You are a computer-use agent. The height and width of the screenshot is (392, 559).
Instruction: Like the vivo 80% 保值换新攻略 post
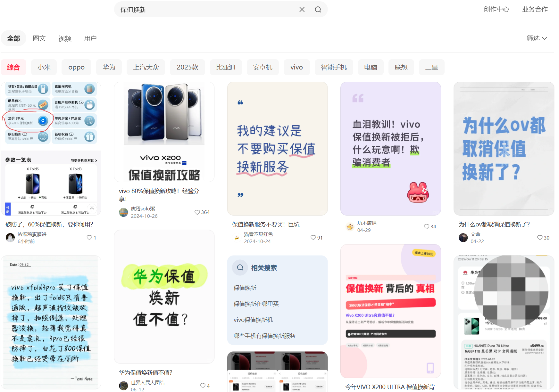(197, 212)
